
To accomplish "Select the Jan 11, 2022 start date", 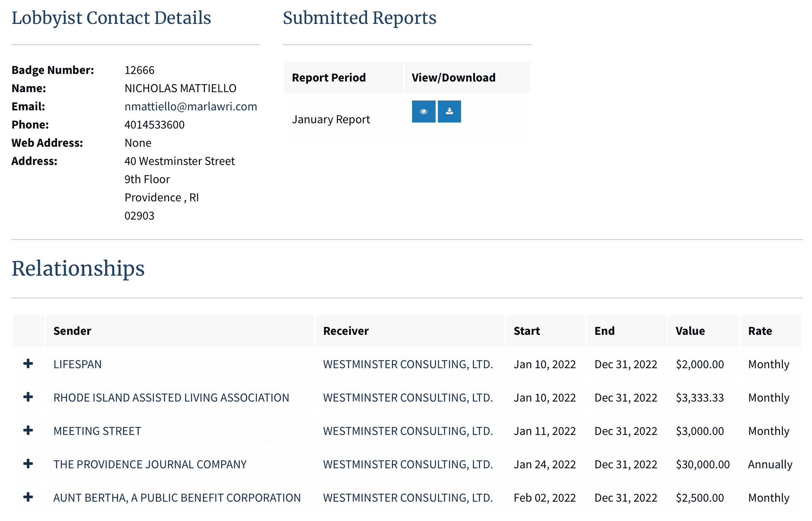I will click(545, 431).
